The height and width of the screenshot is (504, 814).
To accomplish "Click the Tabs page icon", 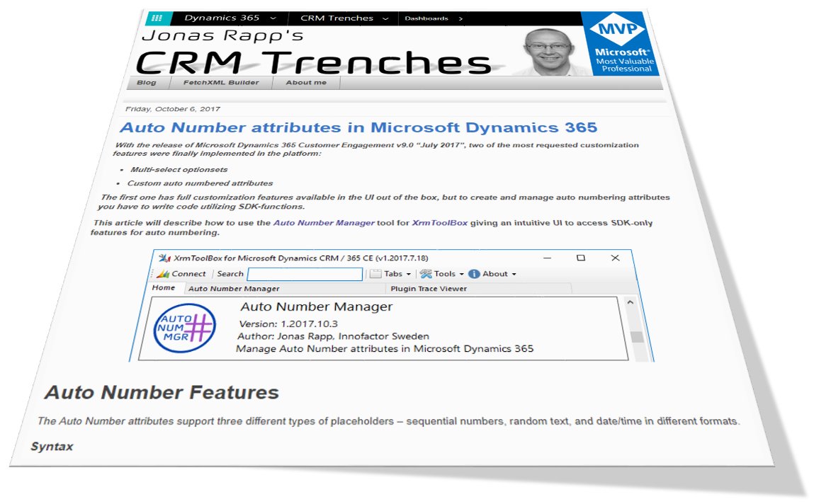I will tap(375, 274).
